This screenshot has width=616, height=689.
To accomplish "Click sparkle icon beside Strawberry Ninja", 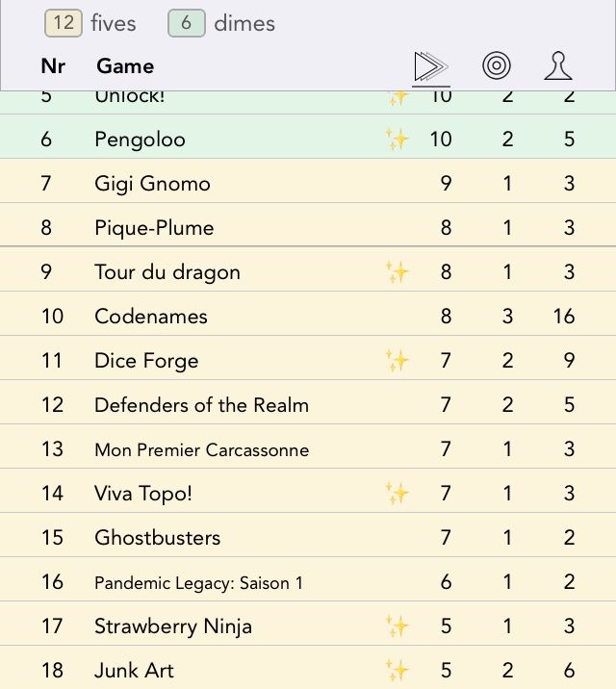I will click(398, 626).
